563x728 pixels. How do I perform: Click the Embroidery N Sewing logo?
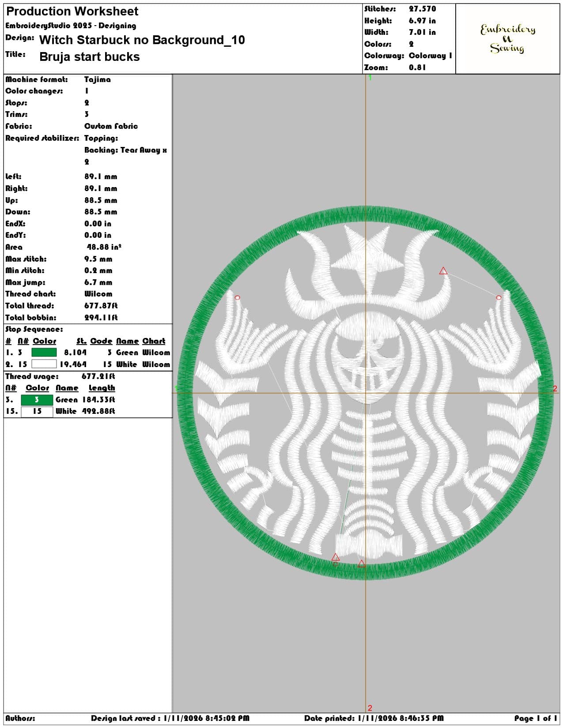507,38
